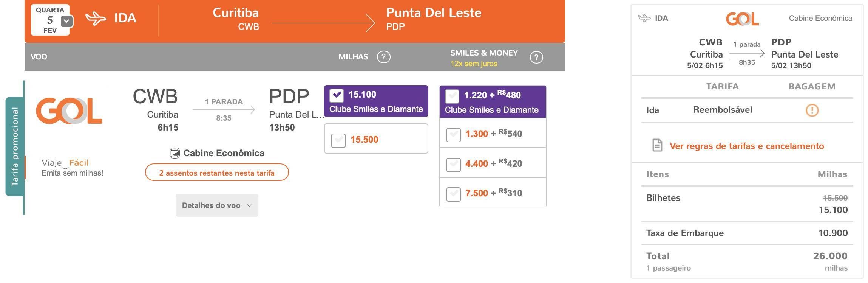Click the GOL airline logo in flight row
868x283 pixels.
(69, 111)
